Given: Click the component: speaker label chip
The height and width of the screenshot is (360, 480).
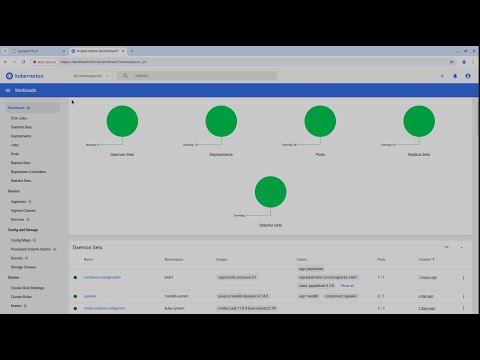Looking at the screenshot, I should coord(341,296).
